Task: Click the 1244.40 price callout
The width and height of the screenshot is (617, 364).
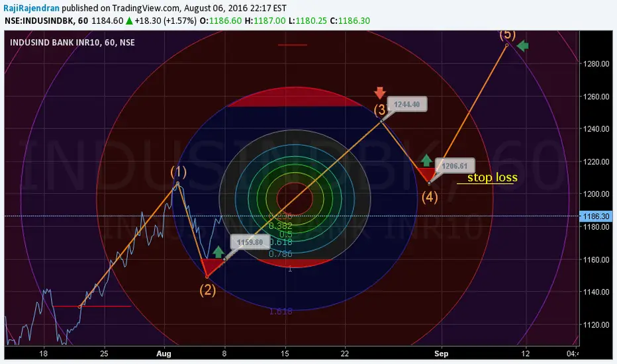Action: (x=407, y=105)
